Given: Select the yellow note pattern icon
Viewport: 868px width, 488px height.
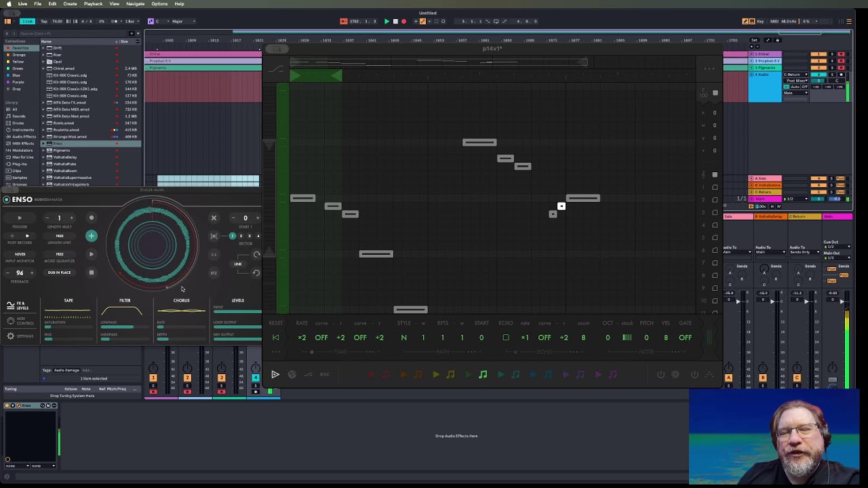Looking at the screenshot, I should pyautogui.click(x=450, y=374).
